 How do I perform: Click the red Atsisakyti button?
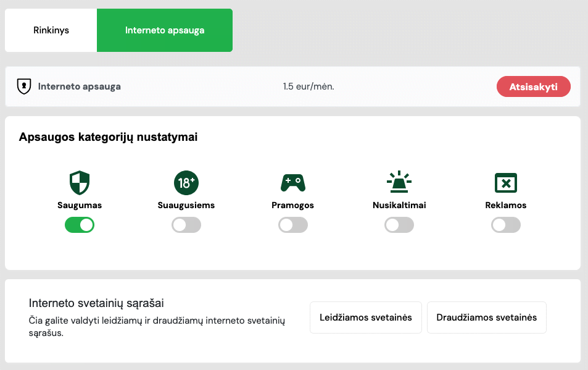point(533,86)
